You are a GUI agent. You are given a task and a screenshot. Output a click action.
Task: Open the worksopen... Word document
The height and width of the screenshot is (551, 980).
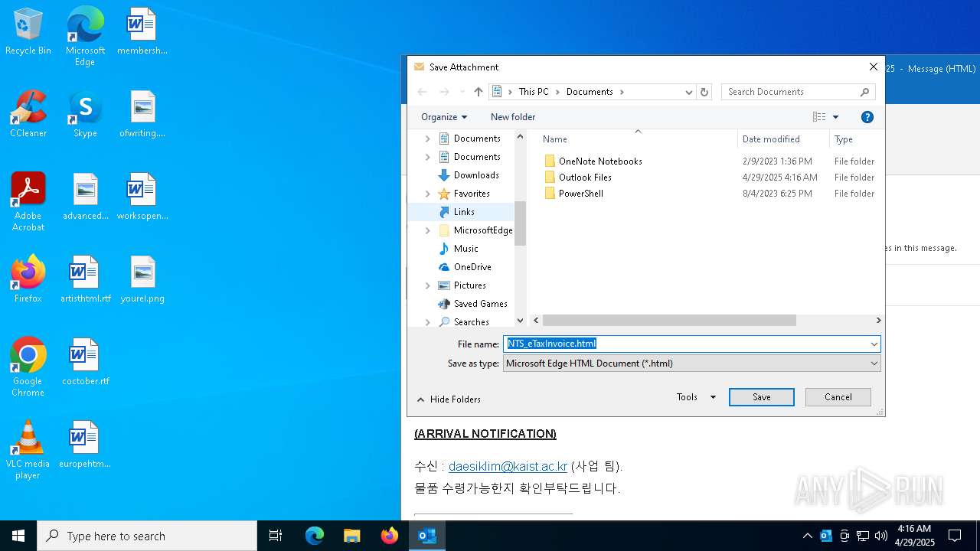142,197
